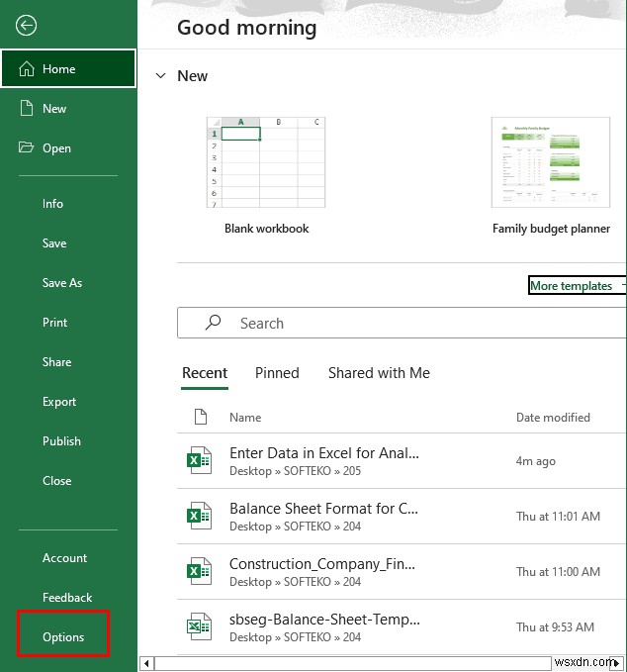Viewport: 627px width, 672px height.
Task: Click the Home house icon
Action: tap(27, 69)
